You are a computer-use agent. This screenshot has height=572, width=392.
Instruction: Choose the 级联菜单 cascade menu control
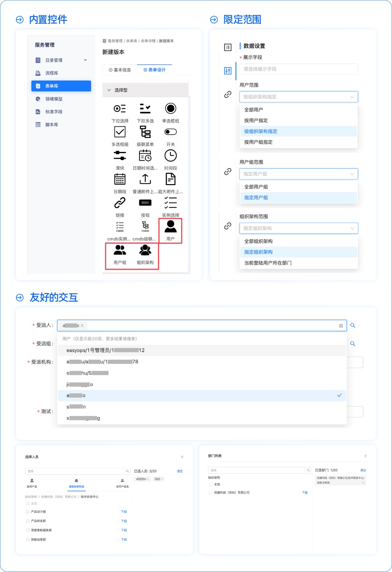click(145, 132)
